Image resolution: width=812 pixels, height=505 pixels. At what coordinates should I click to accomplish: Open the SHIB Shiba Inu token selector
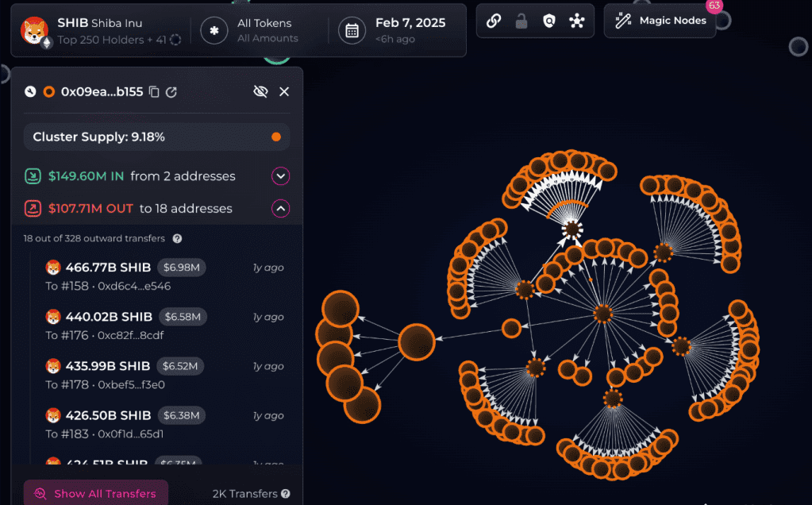point(101,30)
